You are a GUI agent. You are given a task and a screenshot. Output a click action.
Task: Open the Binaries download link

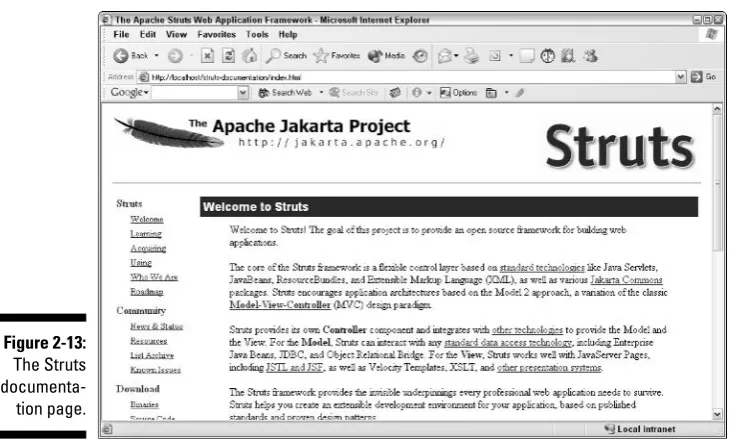pos(144,405)
